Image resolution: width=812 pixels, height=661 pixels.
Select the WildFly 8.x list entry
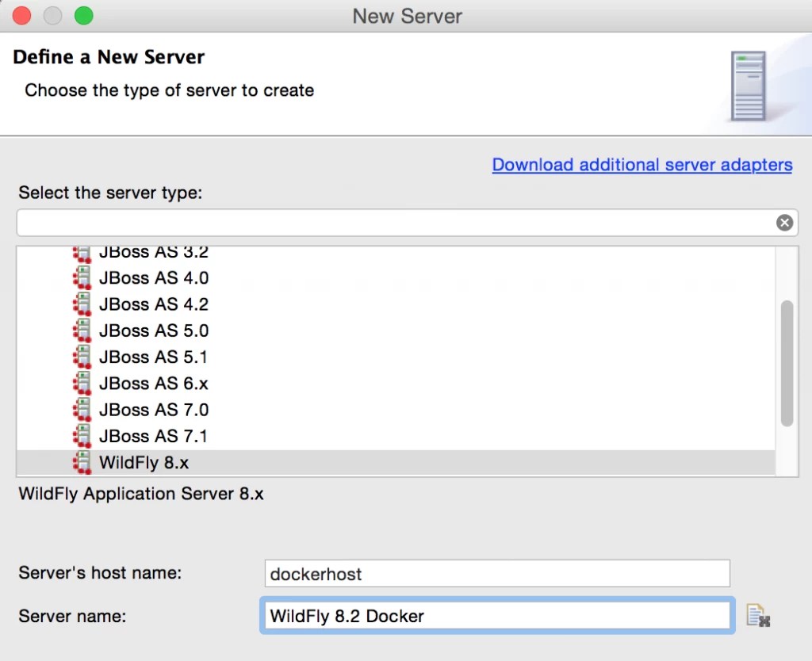[143, 462]
